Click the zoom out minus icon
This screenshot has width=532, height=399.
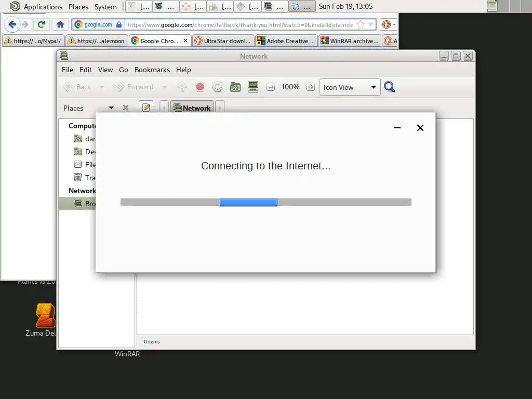[x=270, y=87]
